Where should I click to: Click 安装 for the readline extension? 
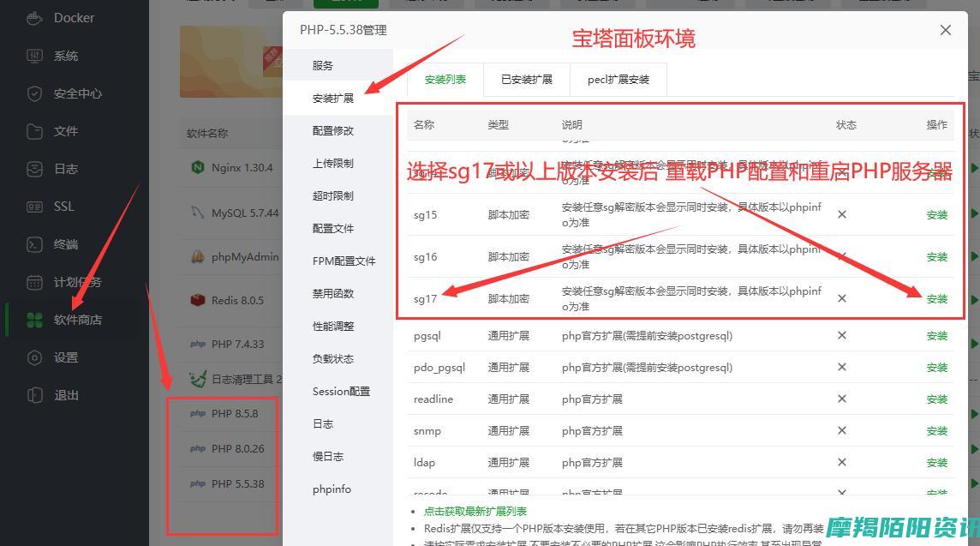pos(937,399)
